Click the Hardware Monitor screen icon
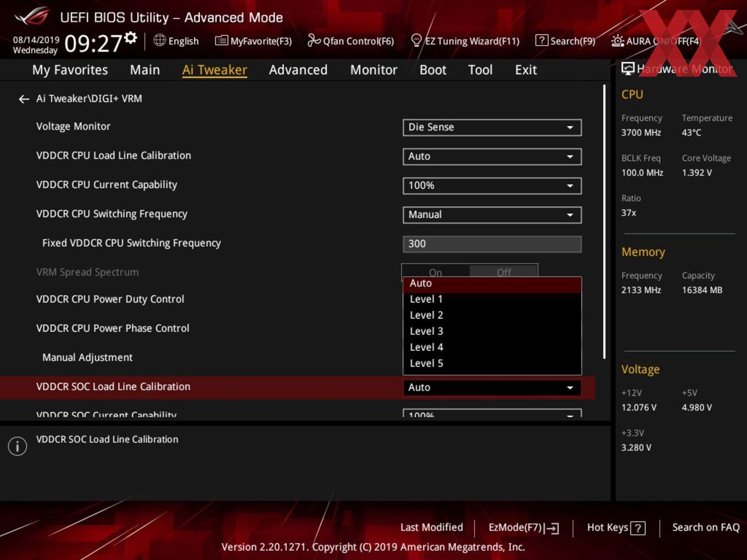Screen dimensions: 747x560 (628, 68)
